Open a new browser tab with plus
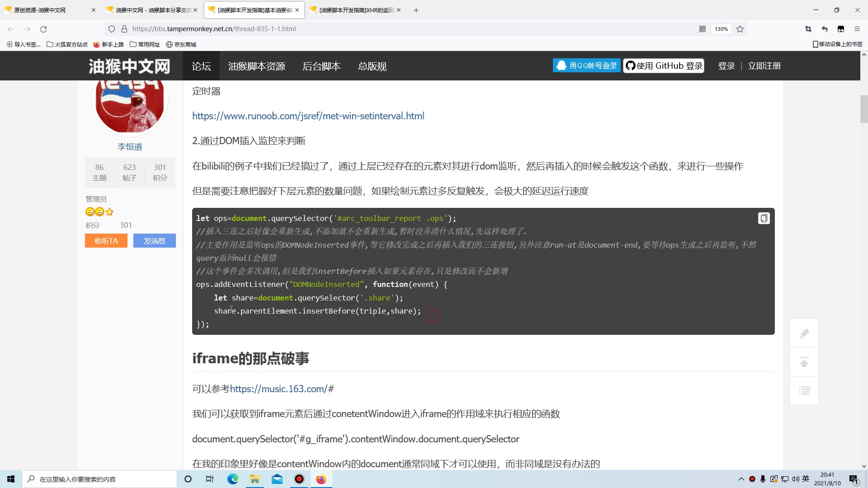 (416, 10)
